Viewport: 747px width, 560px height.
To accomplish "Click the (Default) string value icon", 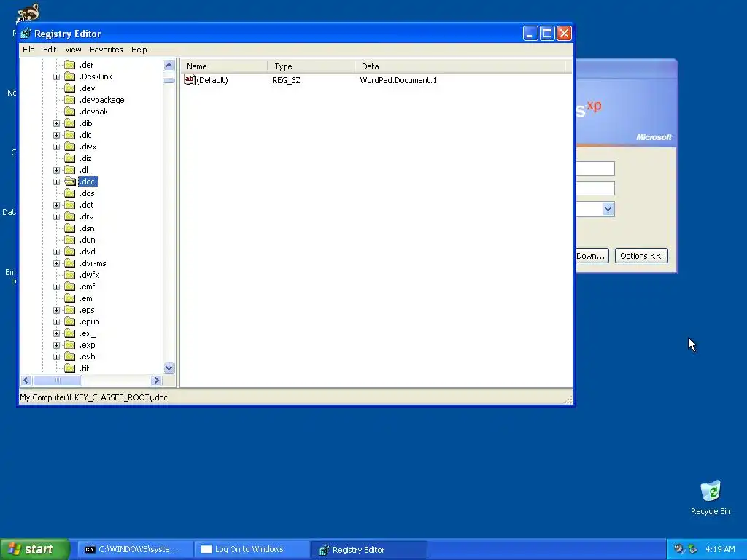I will pos(190,80).
